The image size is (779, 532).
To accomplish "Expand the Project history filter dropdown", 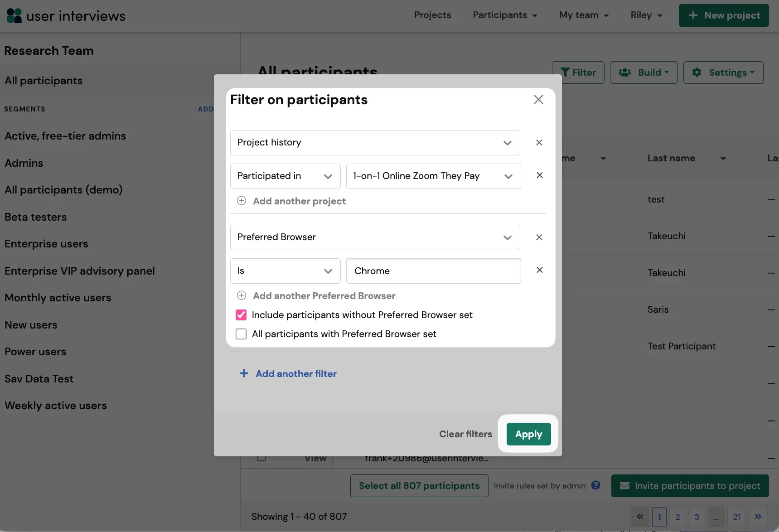I will pos(375,143).
